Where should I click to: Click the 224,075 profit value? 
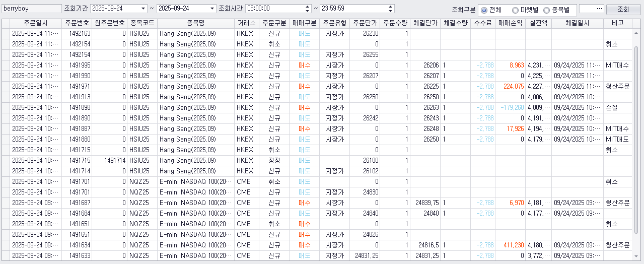tap(511, 86)
